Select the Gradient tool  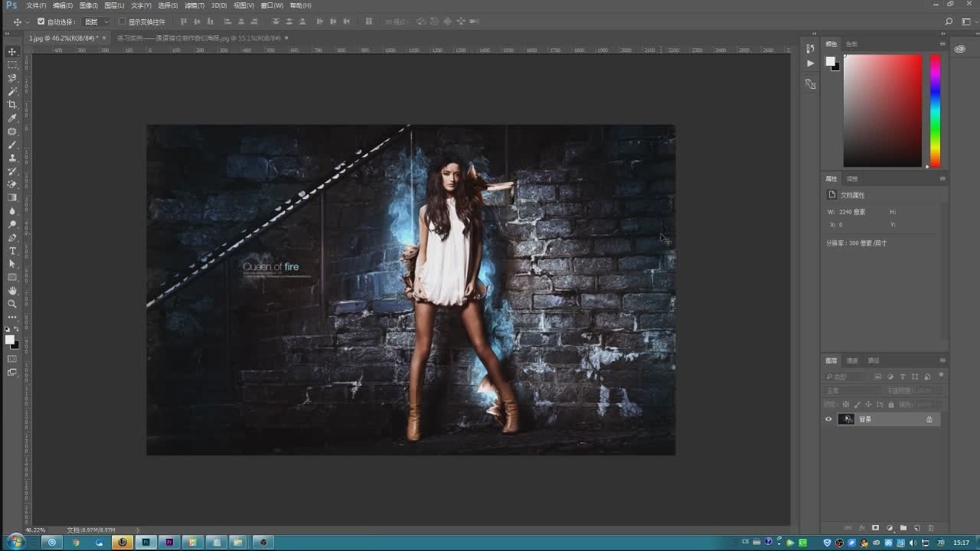click(12, 197)
